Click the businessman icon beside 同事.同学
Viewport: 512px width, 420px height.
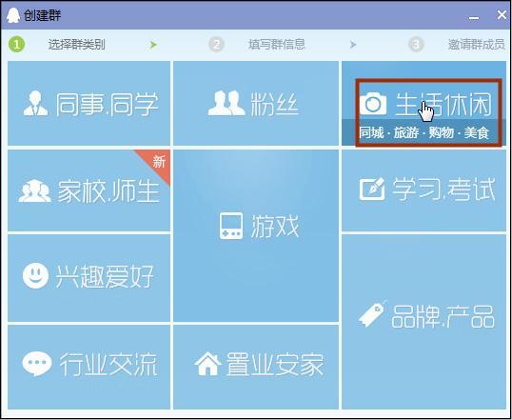pyautogui.click(x=35, y=103)
